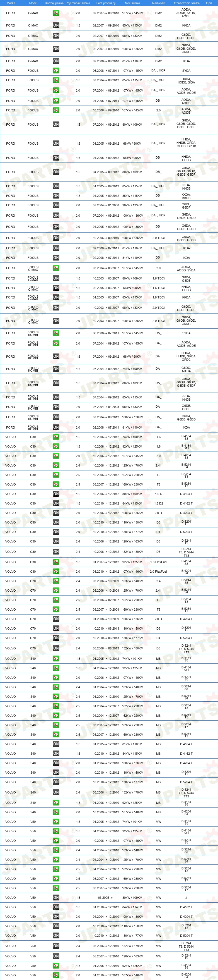
Task: Click power cell 84kW / 114KM
Action: [132, 907]
